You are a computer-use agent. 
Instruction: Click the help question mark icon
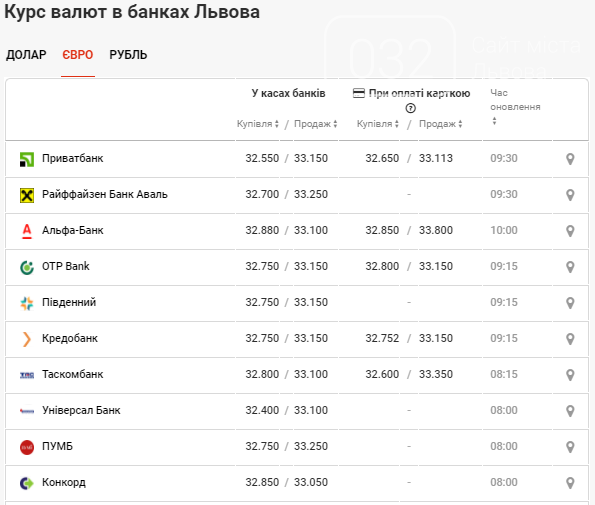pyautogui.click(x=411, y=108)
